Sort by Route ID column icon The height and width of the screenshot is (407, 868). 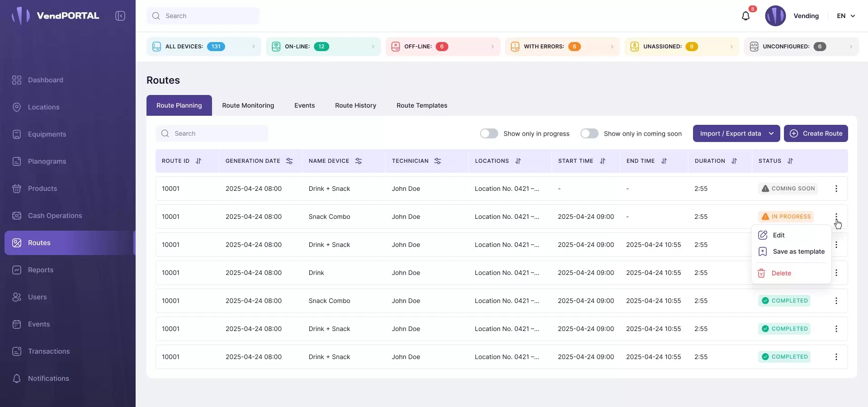click(x=198, y=161)
